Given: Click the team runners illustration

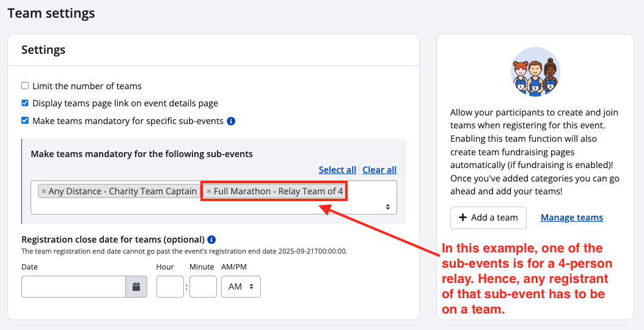Looking at the screenshot, I should 535,72.
